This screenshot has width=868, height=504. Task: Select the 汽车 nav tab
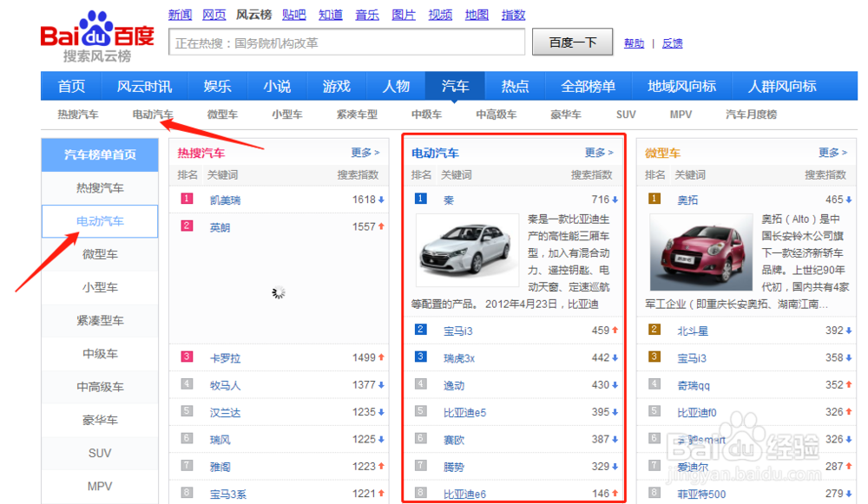(x=455, y=86)
